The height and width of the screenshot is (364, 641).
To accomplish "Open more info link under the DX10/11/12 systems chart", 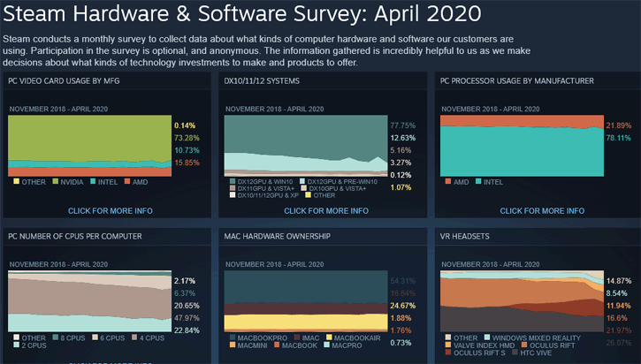I will click(325, 211).
